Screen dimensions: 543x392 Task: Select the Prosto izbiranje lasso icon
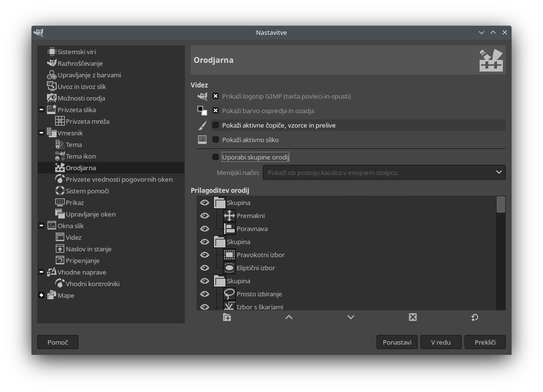click(229, 294)
